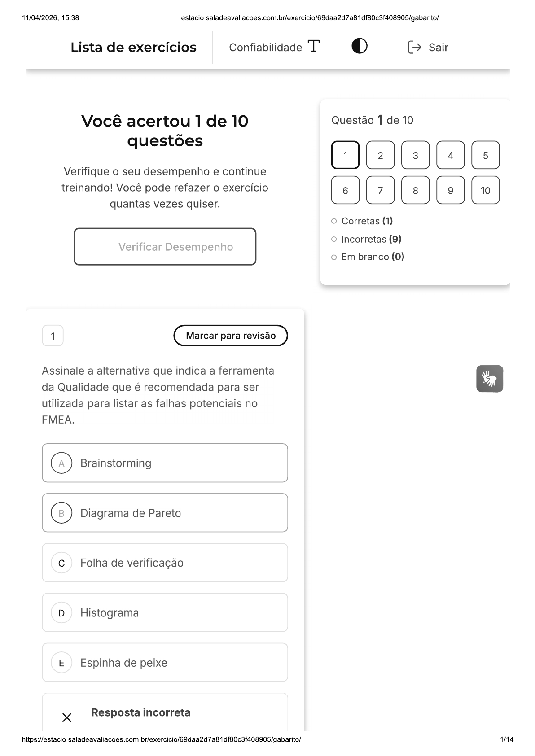
Task: Select option A circle for Brainstorming
Action: pyautogui.click(x=61, y=463)
